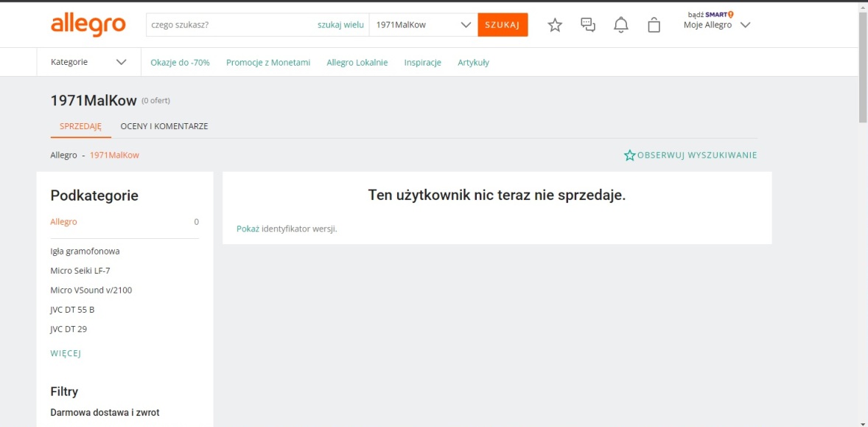The height and width of the screenshot is (427, 868).
Task: Open 'Inspiracje' menu link
Action: pyautogui.click(x=422, y=63)
